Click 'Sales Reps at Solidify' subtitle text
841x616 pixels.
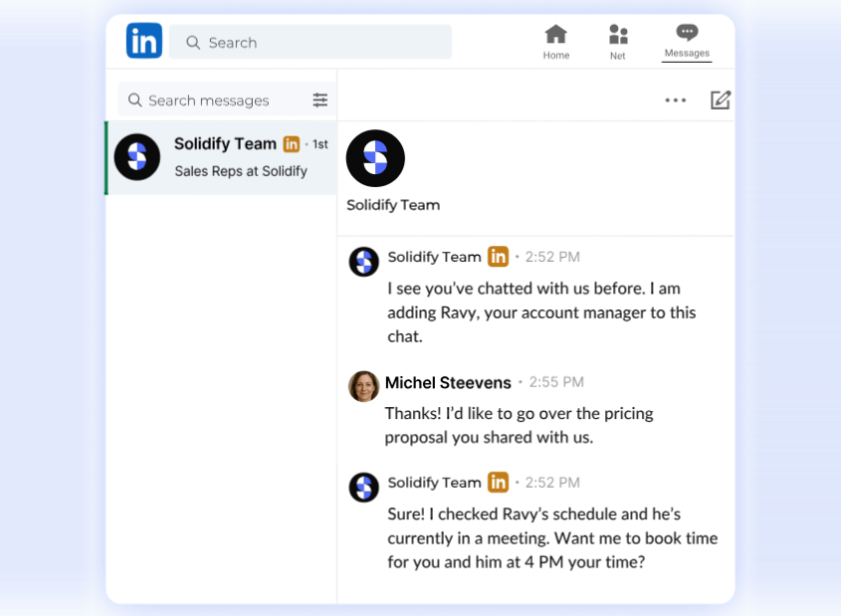click(241, 171)
